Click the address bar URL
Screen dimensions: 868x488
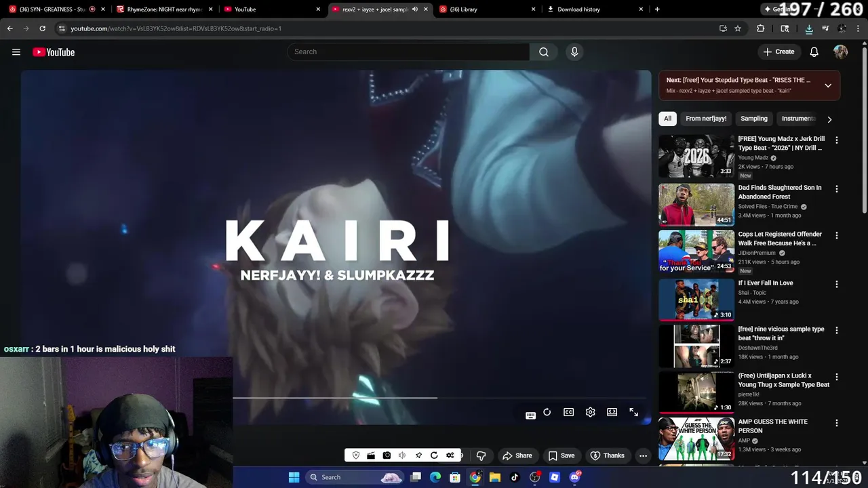tap(176, 28)
